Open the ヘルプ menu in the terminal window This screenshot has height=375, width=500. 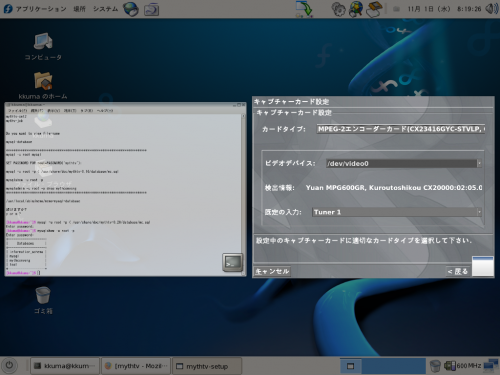click(105, 110)
